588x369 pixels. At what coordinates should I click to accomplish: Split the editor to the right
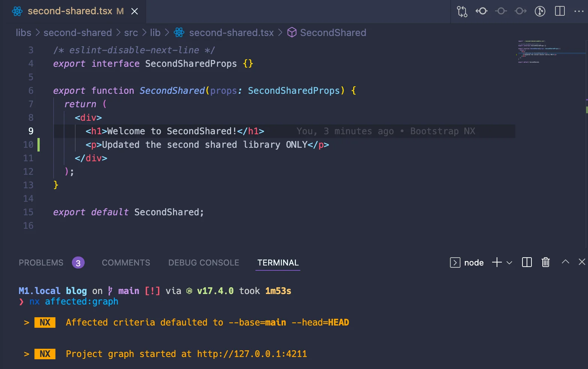(x=560, y=11)
